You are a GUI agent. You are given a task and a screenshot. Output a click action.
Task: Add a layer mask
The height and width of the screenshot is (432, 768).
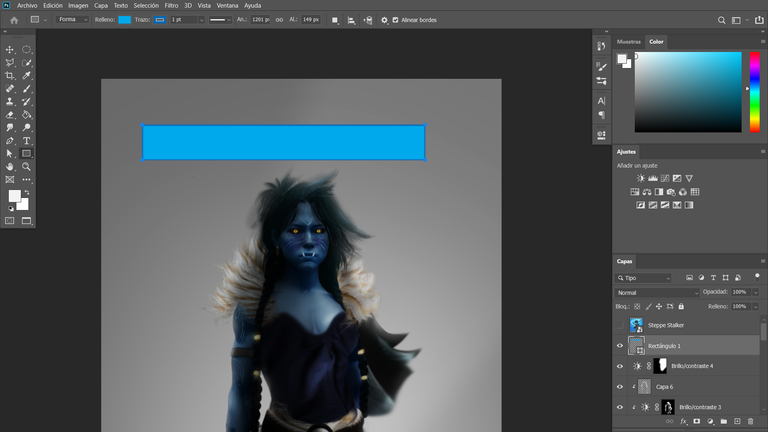[x=696, y=421]
